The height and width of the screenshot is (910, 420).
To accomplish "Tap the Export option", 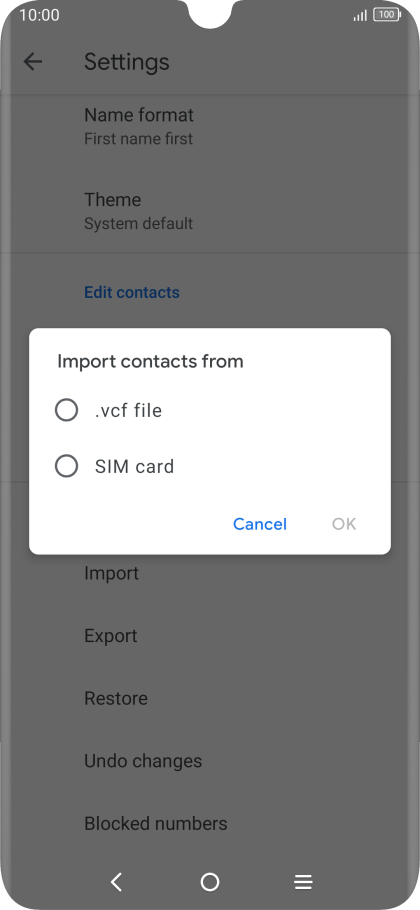I will coord(210,636).
